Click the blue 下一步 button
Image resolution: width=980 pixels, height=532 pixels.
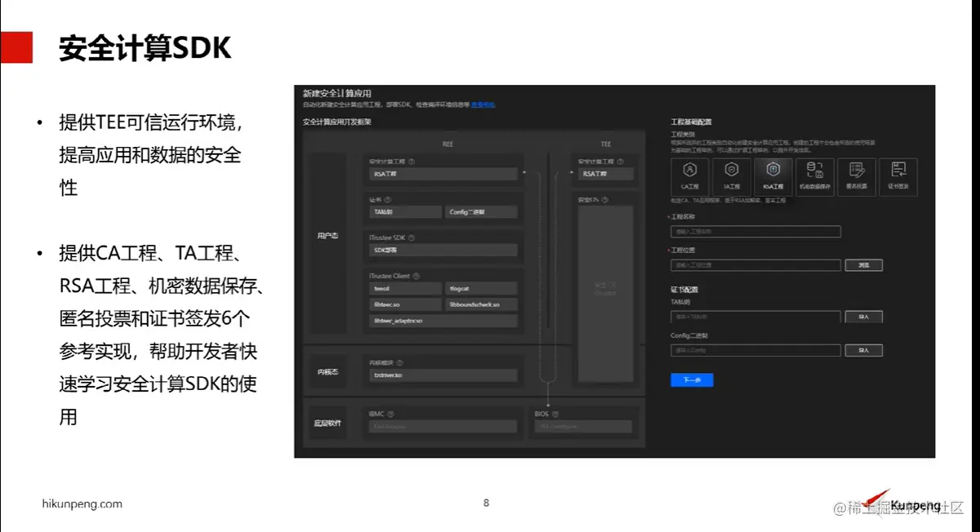692,380
